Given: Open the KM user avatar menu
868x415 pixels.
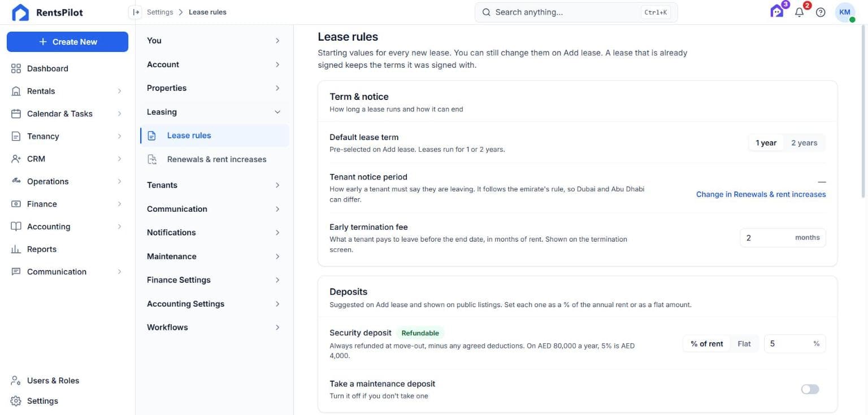Looking at the screenshot, I should [845, 12].
